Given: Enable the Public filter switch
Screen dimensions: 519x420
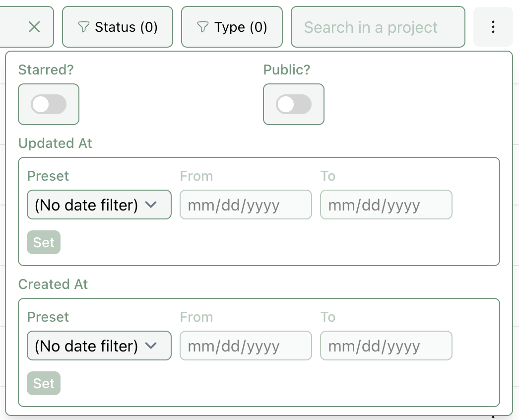Looking at the screenshot, I should pos(293,104).
